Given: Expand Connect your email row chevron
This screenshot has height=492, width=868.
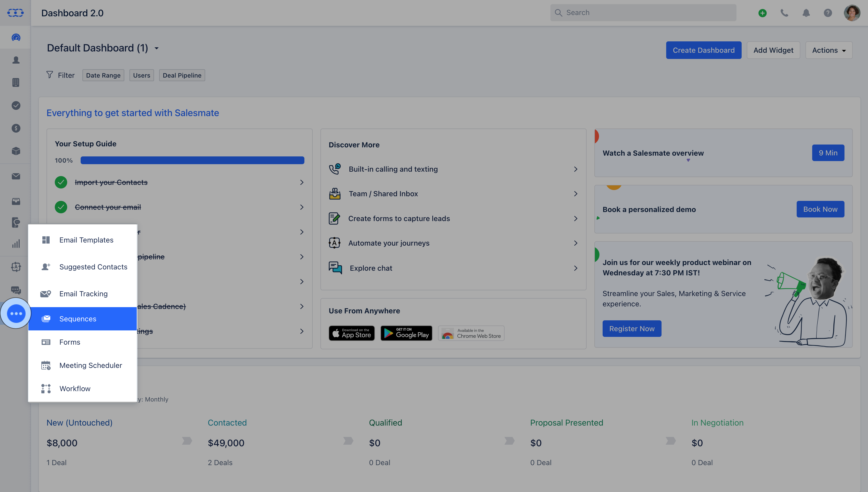Looking at the screenshot, I should [x=302, y=207].
